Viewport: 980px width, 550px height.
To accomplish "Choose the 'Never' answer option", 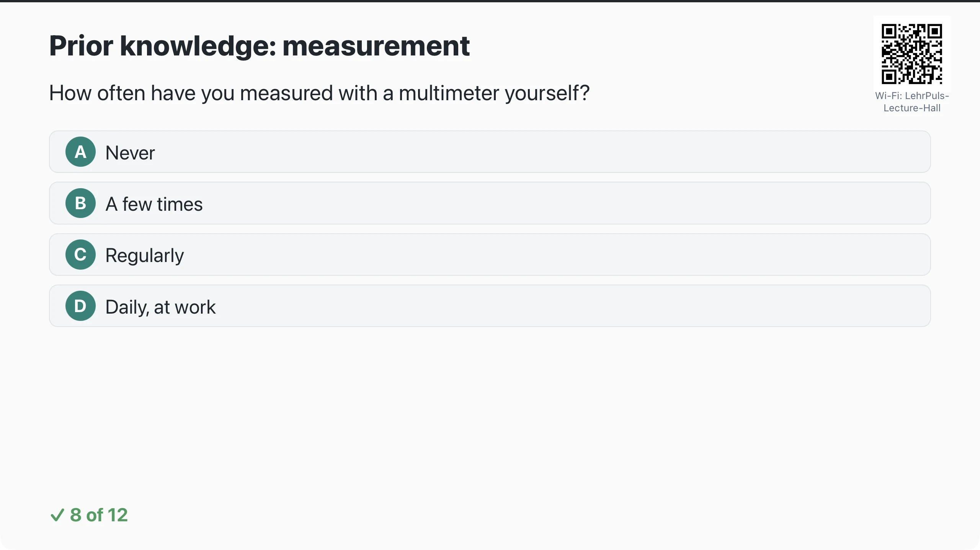I will (490, 152).
